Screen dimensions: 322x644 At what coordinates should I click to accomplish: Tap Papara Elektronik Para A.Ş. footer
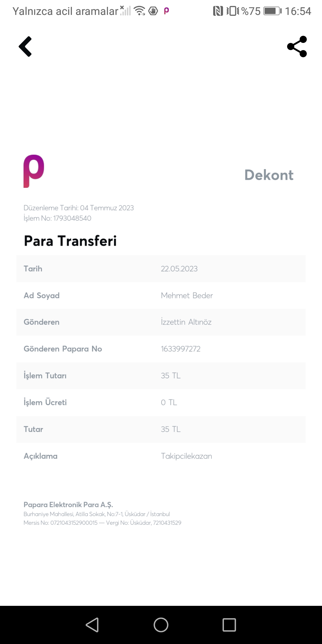68,505
